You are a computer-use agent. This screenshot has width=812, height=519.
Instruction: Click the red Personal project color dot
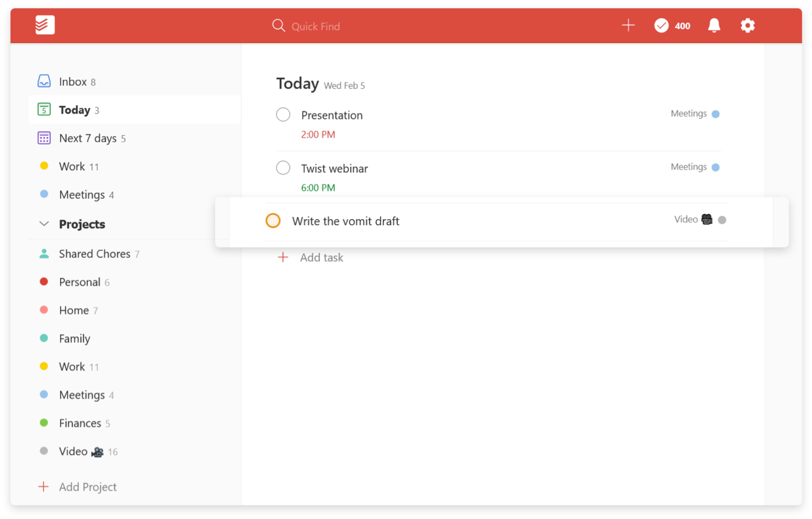click(x=44, y=281)
